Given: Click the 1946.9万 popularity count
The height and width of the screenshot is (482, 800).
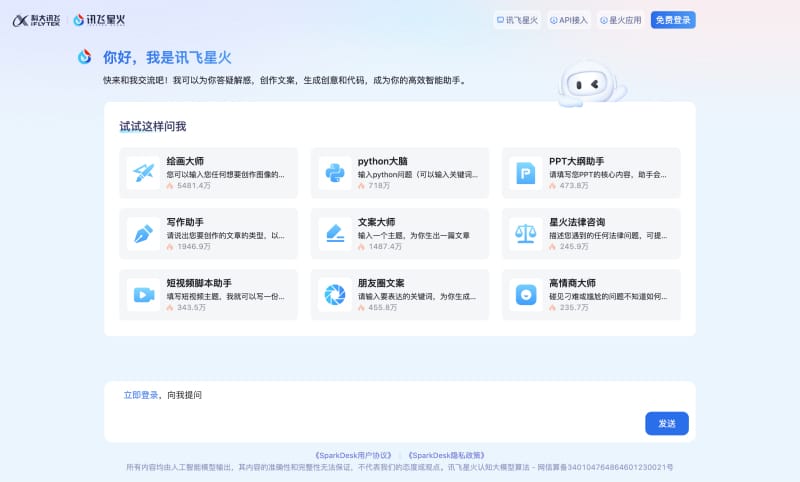Looking at the screenshot, I should 194,246.
